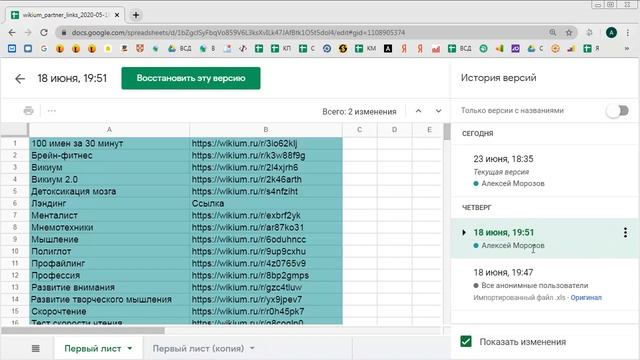Open a new browser tab with the plus
Screen dimensions: 640x360
[136, 15]
